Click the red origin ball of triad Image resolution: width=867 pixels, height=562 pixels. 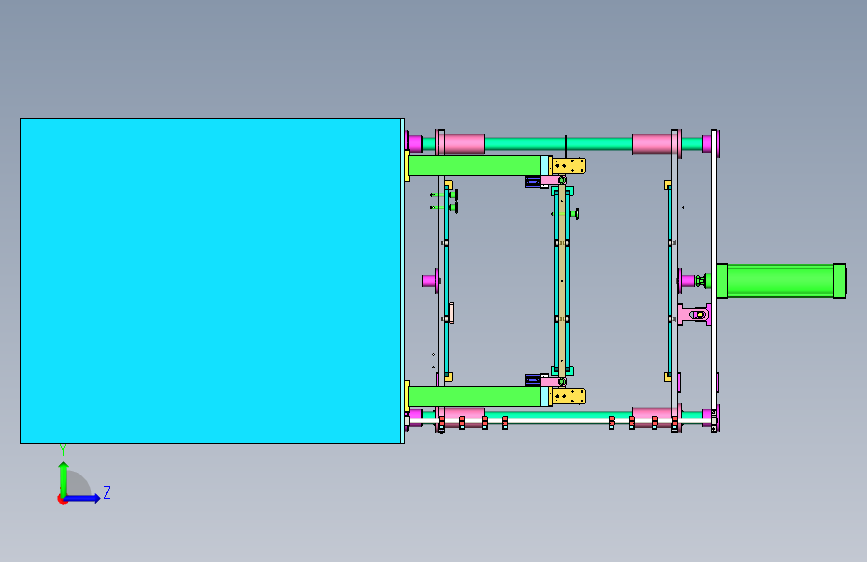[62, 499]
